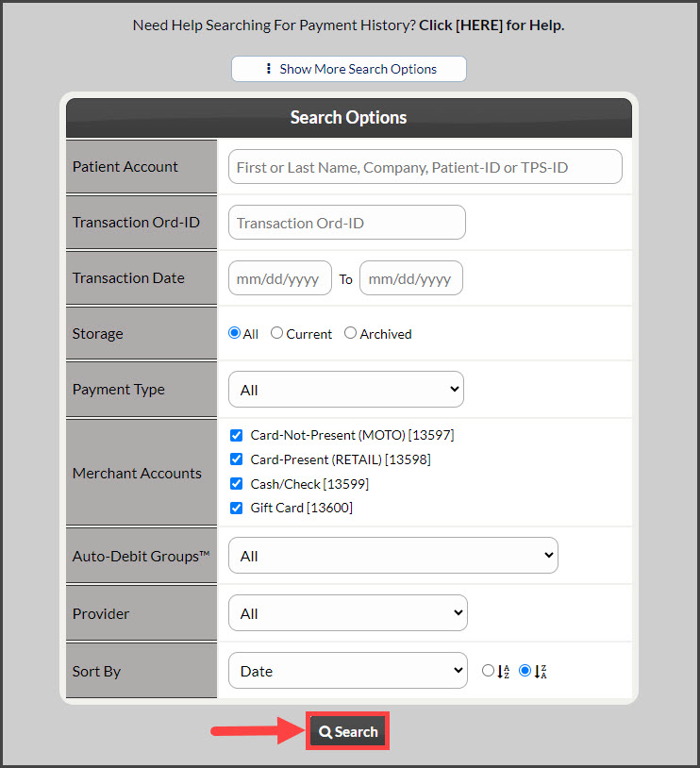This screenshot has width=700, height=768.
Task: Open the Auto-Debit Groups dropdown
Action: (x=392, y=556)
